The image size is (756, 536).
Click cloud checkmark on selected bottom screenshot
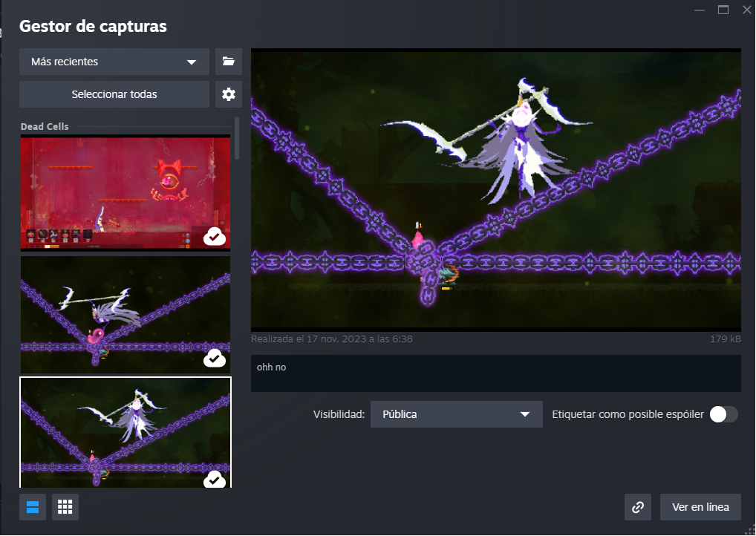(215, 480)
